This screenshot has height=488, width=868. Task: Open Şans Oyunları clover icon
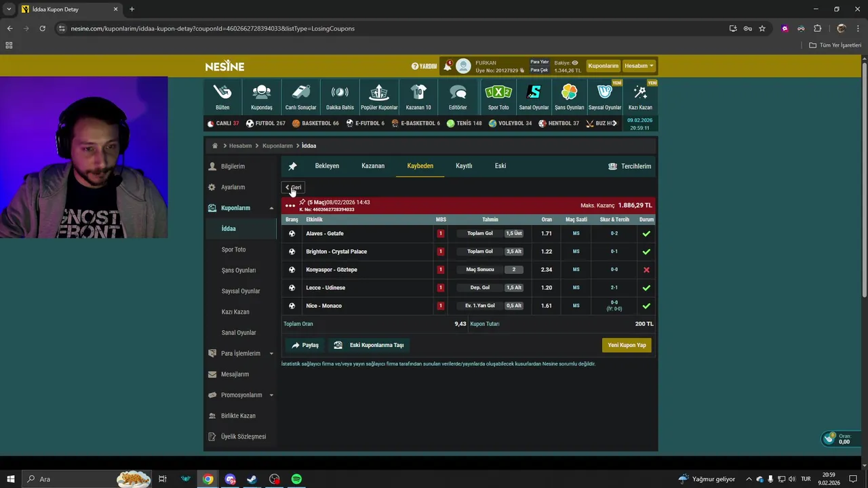click(569, 92)
